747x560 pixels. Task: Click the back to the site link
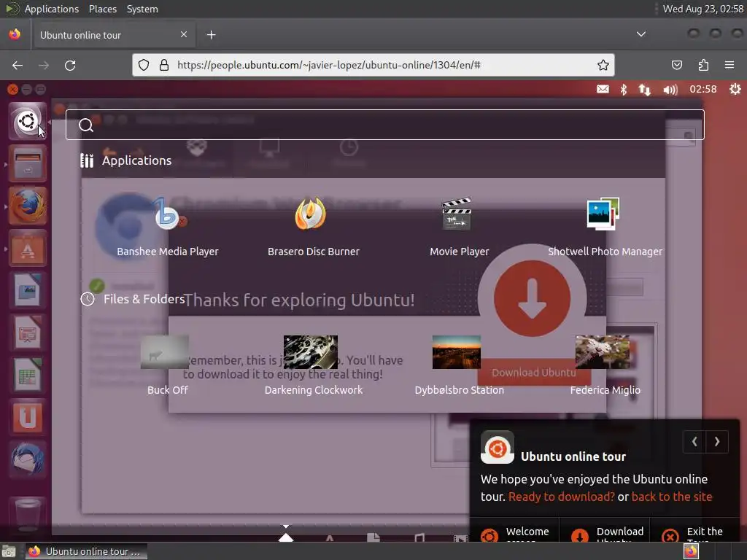672,497
